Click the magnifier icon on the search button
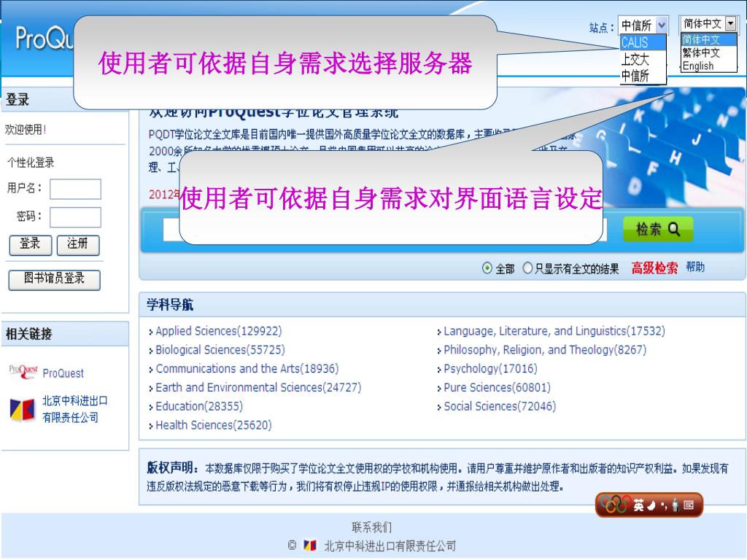Image resolution: width=747 pixels, height=560 pixels. click(673, 229)
